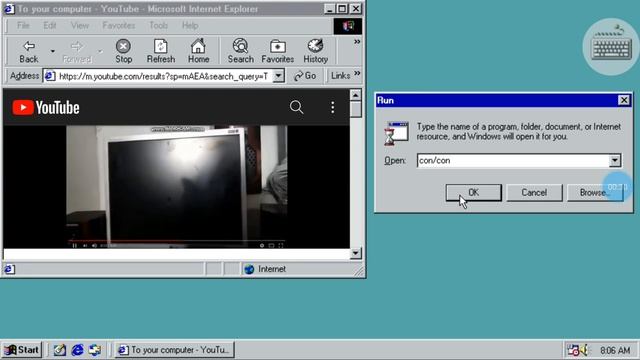This screenshot has height=360, width=640.
Task: Cancel the Run dialog
Action: point(534,192)
